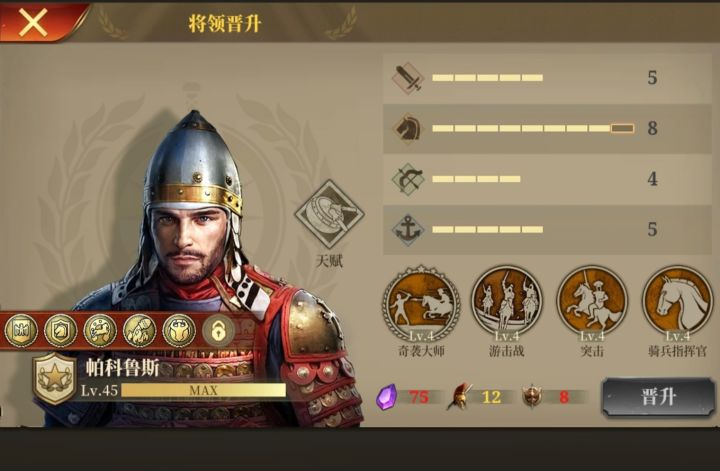Tap the 晋升 promote button
The height and width of the screenshot is (471, 720).
click(658, 397)
